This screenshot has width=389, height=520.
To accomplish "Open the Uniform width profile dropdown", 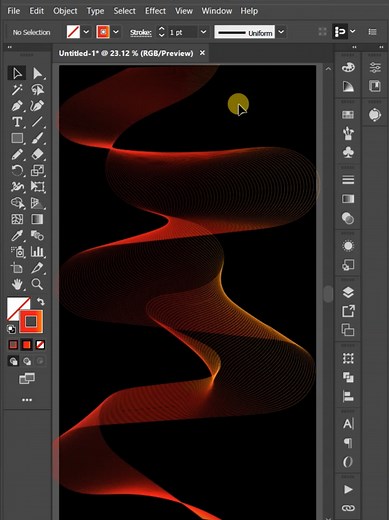I will pyautogui.click(x=281, y=32).
